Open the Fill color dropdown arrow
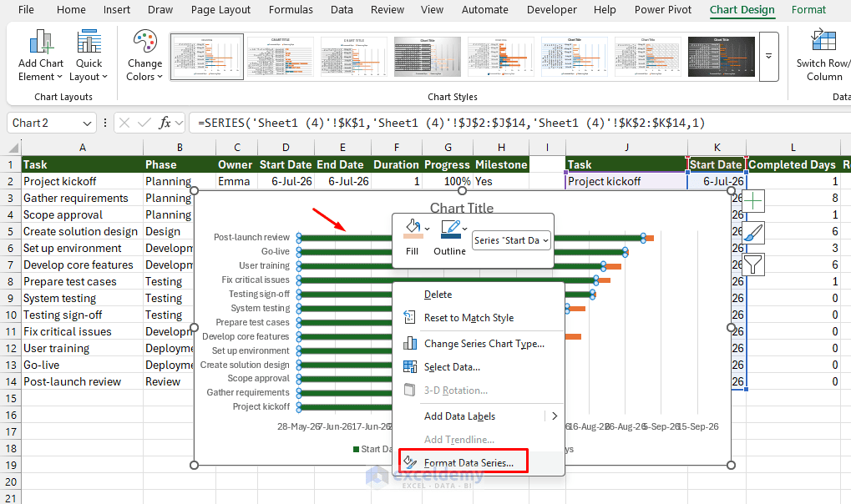851x504 pixels. coord(427,229)
